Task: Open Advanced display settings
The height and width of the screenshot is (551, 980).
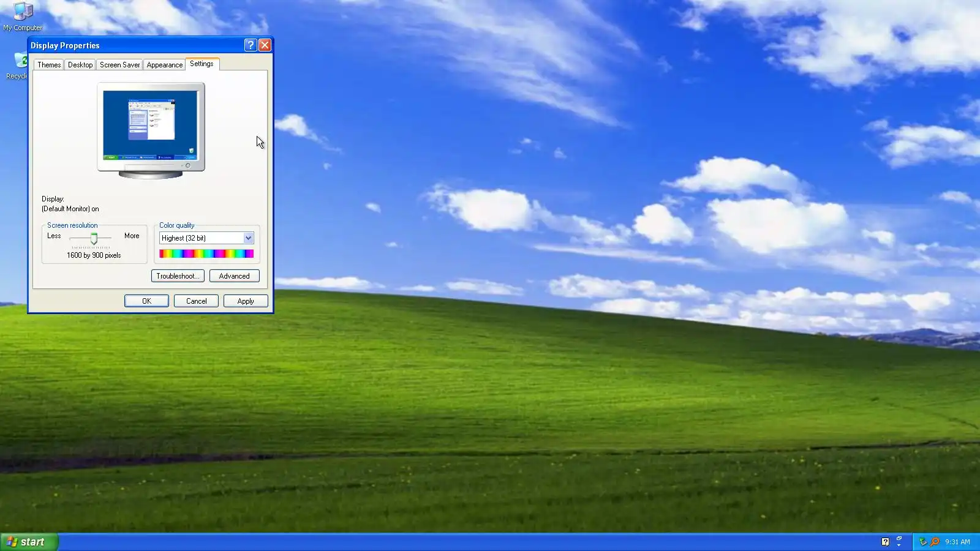Action: pyautogui.click(x=235, y=276)
